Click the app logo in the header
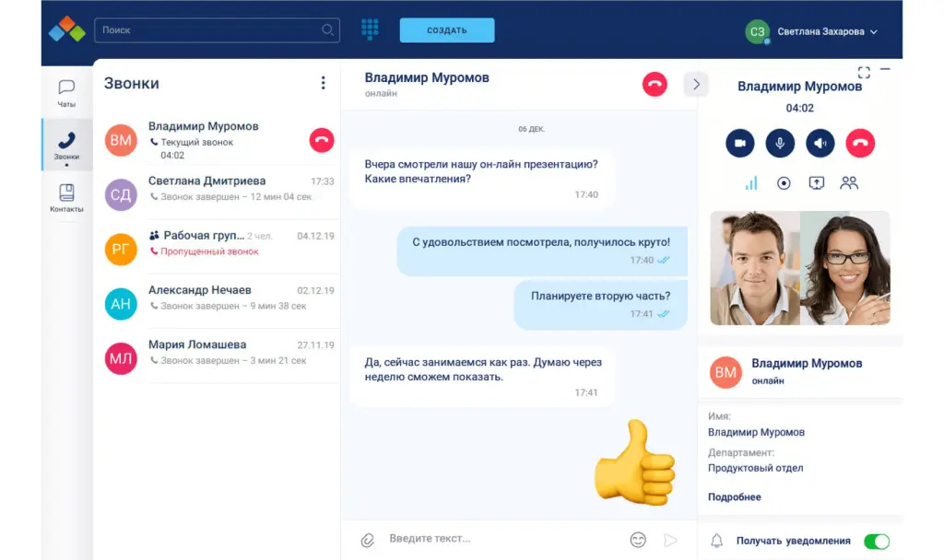Screen dimensions: 944x560 (66, 29)
